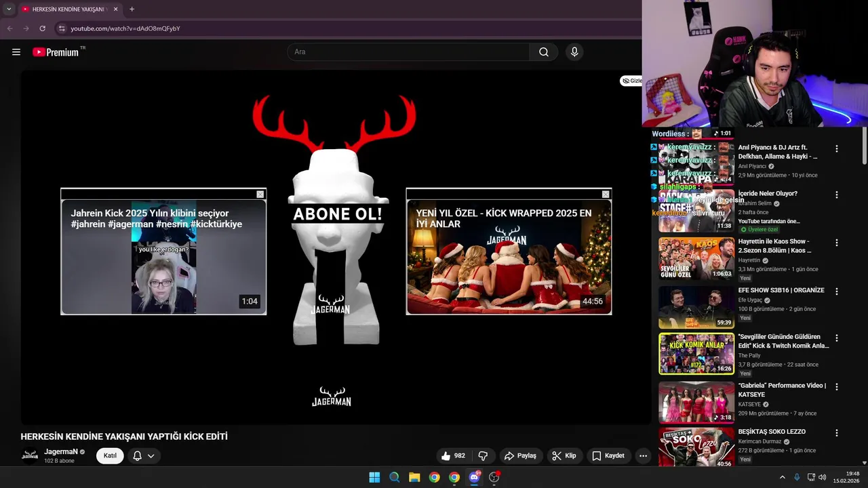Hide end screen with Gizle button
868x488 pixels.
631,81
